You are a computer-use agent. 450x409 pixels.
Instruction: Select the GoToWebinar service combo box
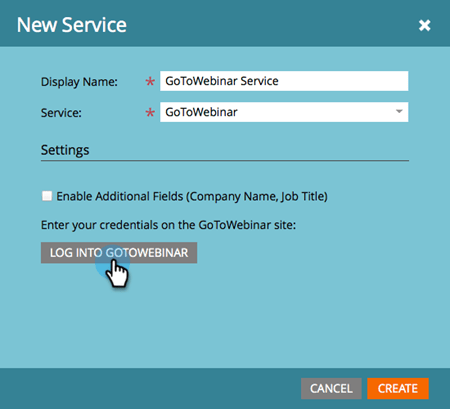[284, 112]
